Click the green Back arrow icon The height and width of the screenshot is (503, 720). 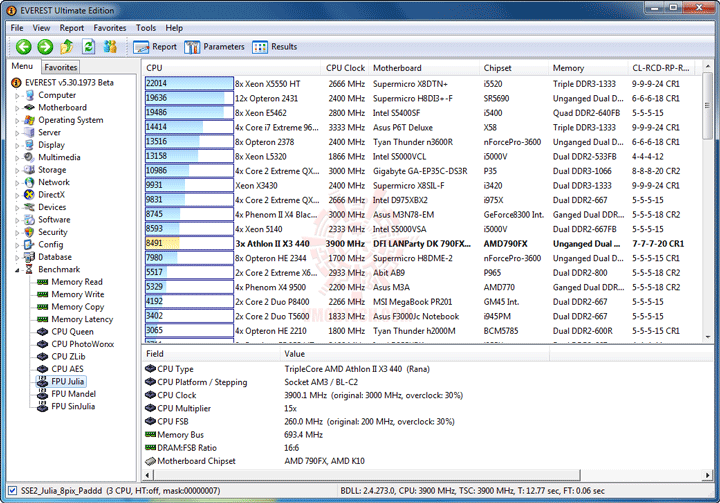coord(23,46)
